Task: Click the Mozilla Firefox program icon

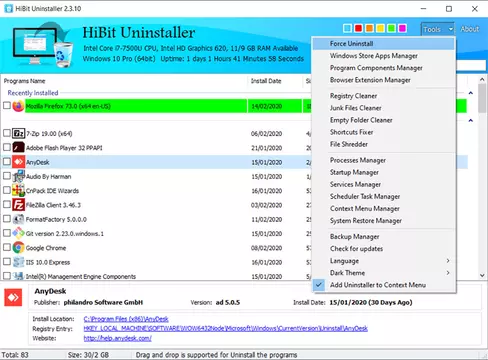Action: click(x=18, y=106)
